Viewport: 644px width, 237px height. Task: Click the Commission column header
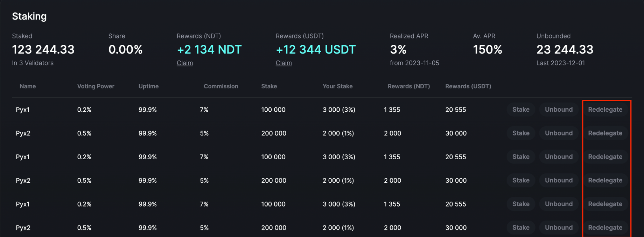click(220, 86)
